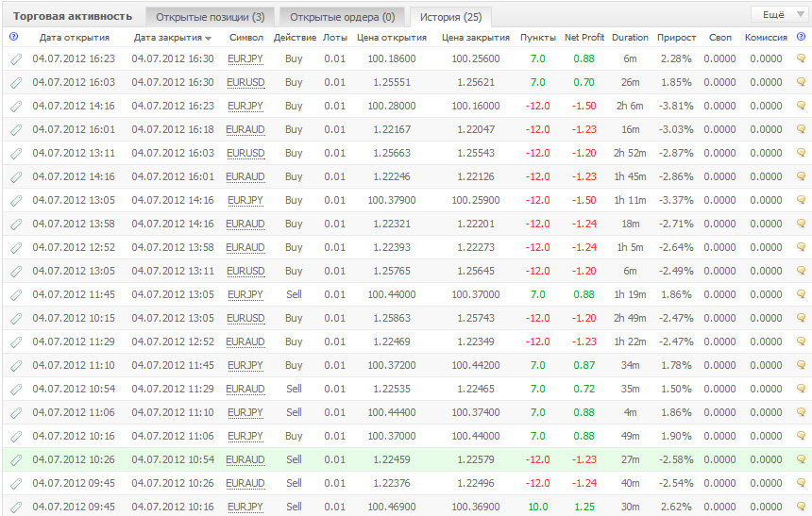Click duration value 2h 52m
Screen dimensions: 812x516
point(630,153)
